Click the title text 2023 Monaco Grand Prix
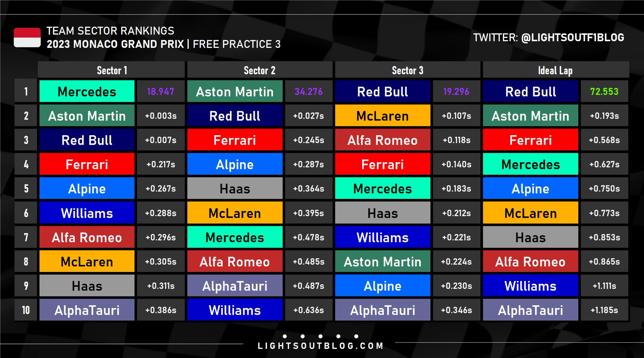644x358 pixels. point(115,44)
